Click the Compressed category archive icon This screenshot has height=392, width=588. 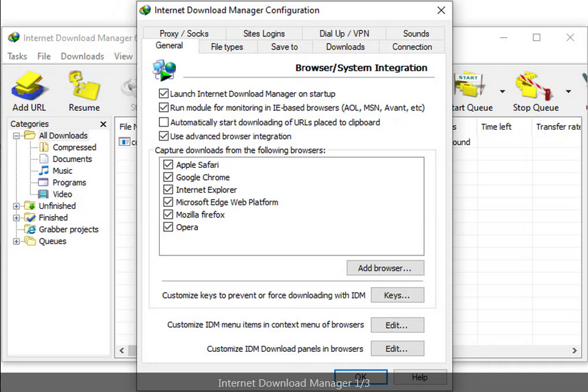(44, 147)
